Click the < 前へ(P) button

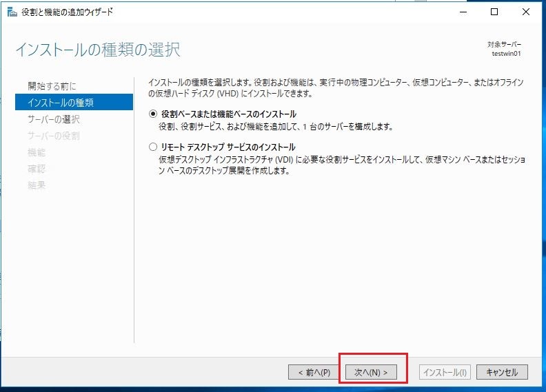[314, 372]
